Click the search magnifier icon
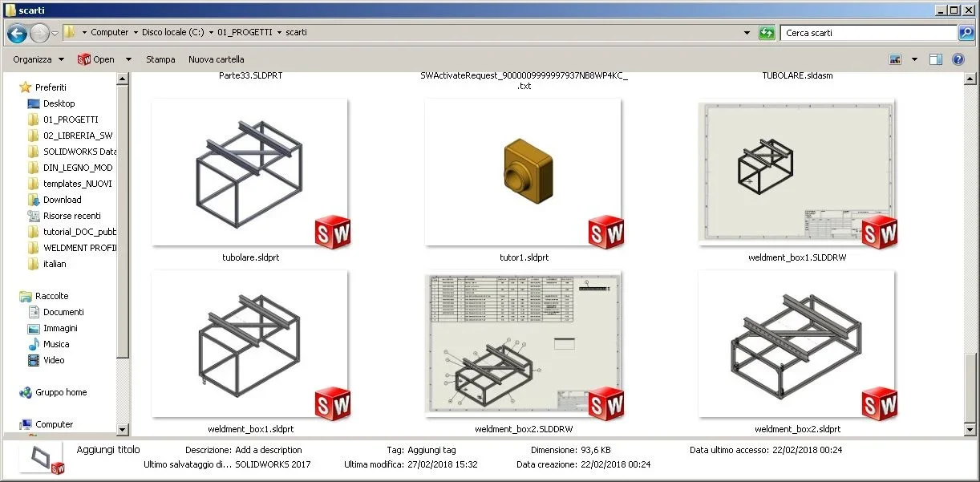The height and width of the screenshot is (482, 980). click(x=966, y=33)
